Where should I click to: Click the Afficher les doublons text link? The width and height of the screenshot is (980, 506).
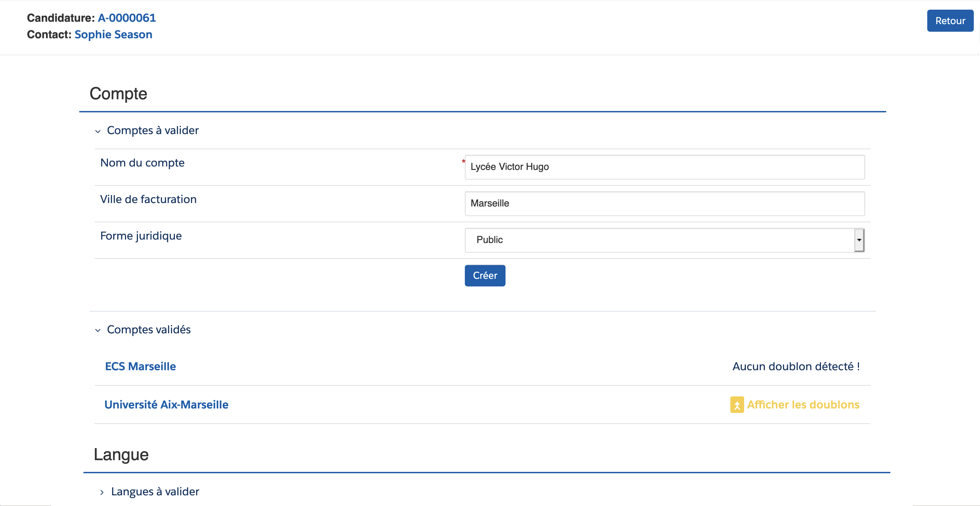click(x=803, y=405)
